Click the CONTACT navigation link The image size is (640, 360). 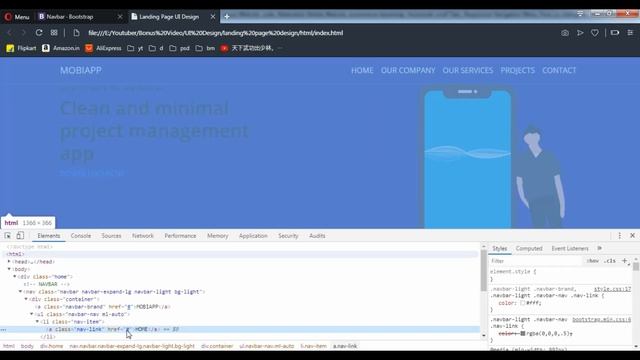[559, 70]
